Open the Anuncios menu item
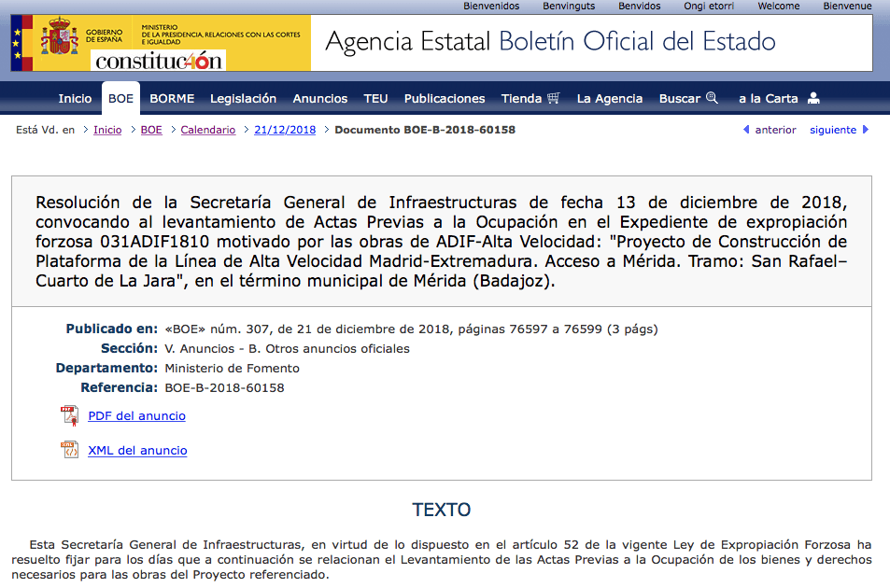Viewport: 890px width, 588px height. point(320,98)
